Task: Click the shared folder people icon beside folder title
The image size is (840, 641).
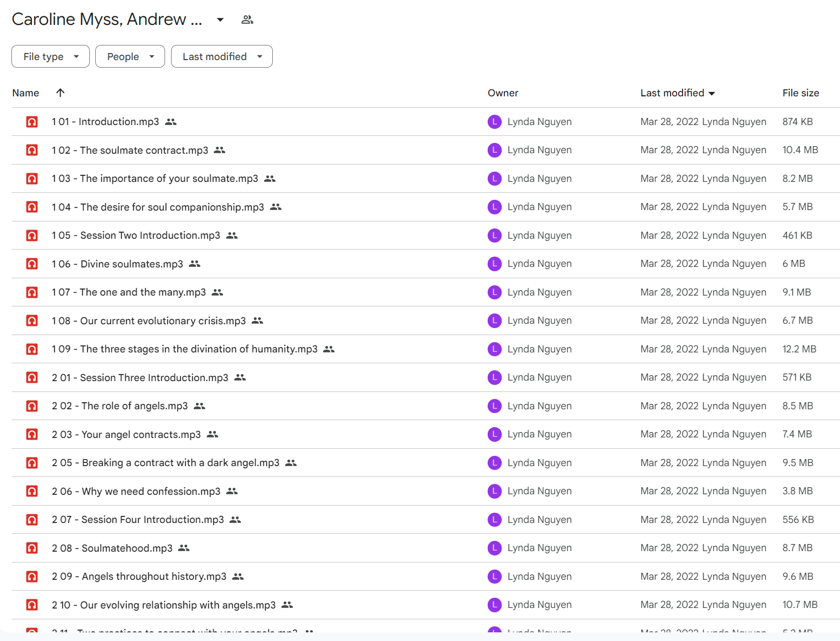Action: 247,19
